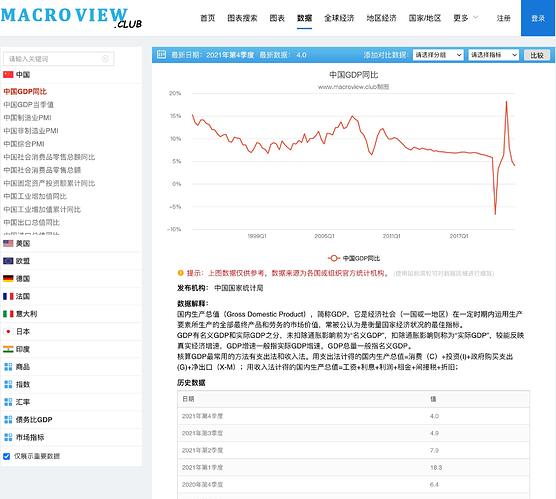Click the 18.3 value in the history table
556x499 pixels.
(436, 467)
